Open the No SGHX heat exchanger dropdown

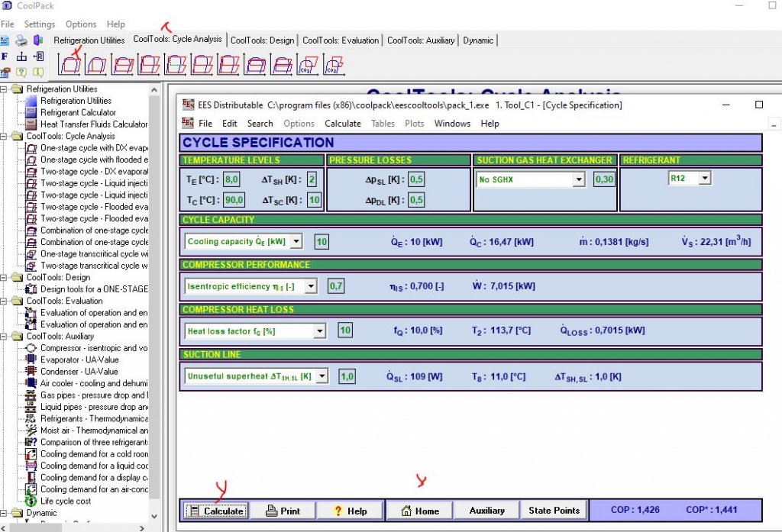click(578, 180)
